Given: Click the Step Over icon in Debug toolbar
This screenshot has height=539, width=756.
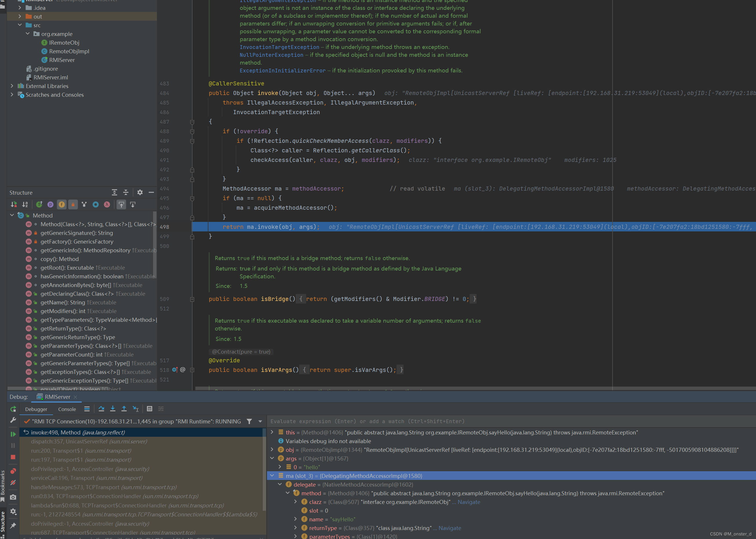Looking at the screenshot, I should pos(100,410).
